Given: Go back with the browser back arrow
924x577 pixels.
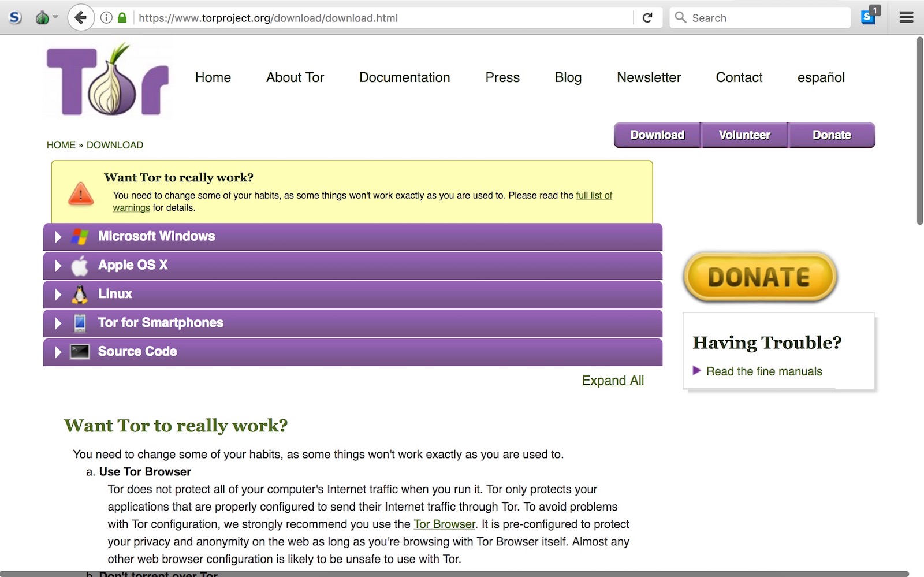Looking at the screenshot, I should pyautogui.click(x=81, y=17).
